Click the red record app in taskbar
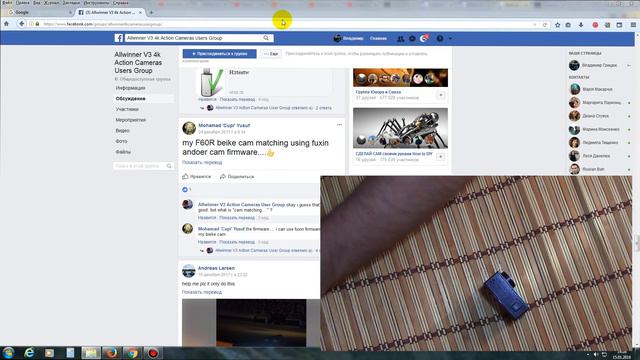Viewport: 640px width, 360px height. 153,353
